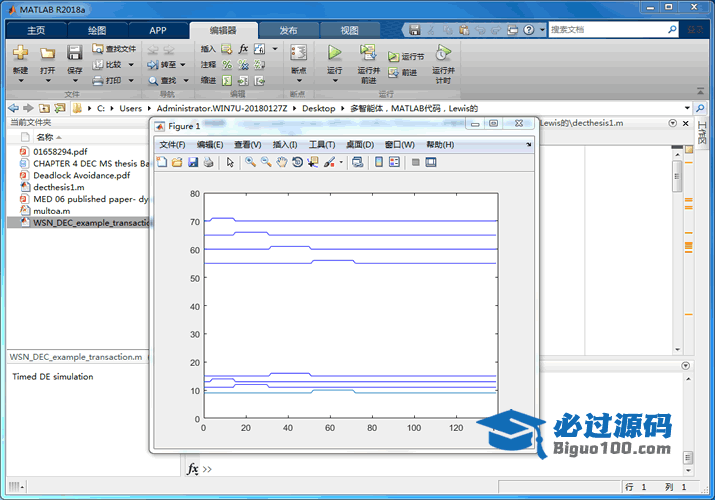Viewport: 715px width, 500px height.
Task: Click the Compare (比较) button
Action: [108, 65]
